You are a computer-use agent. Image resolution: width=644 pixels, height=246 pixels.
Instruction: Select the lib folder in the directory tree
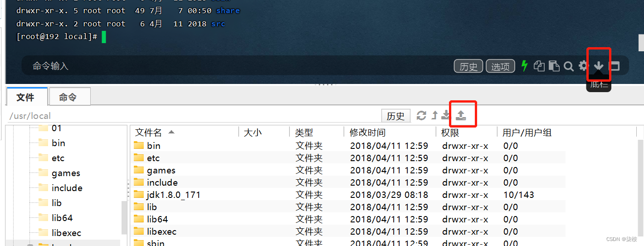click(x=57, y=203)
